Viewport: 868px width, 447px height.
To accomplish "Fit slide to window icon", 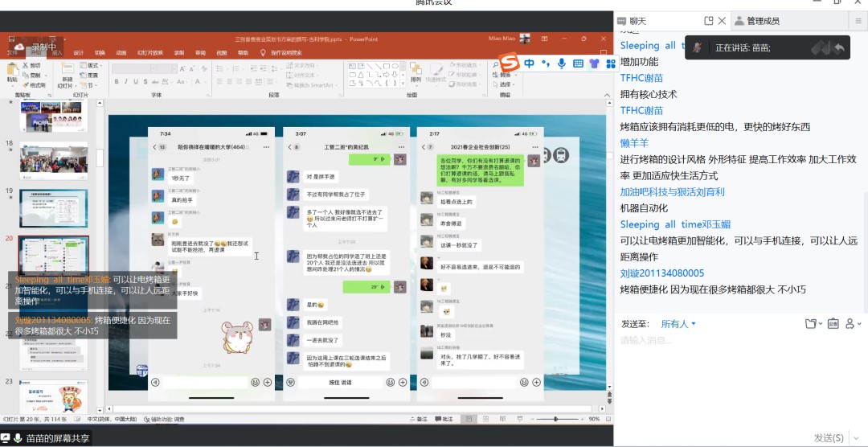I will coord(608,420).
